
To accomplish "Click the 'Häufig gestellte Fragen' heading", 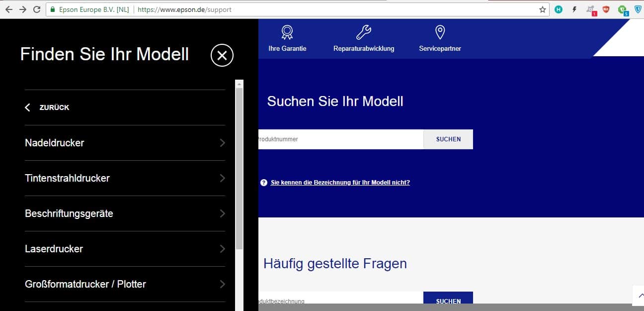I will pos(335,264).
